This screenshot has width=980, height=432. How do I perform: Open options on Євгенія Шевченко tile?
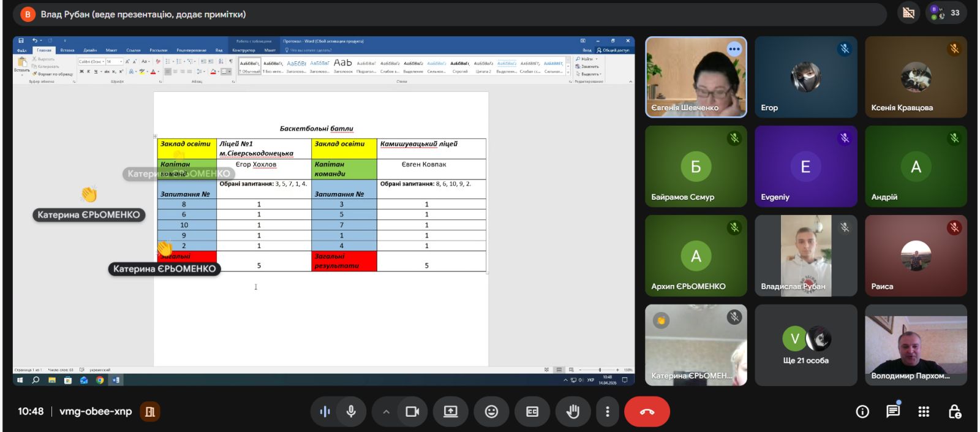[734, 49]
